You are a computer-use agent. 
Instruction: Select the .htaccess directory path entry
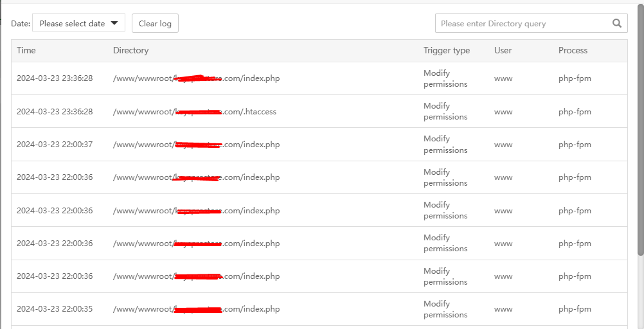click(195, 112)
